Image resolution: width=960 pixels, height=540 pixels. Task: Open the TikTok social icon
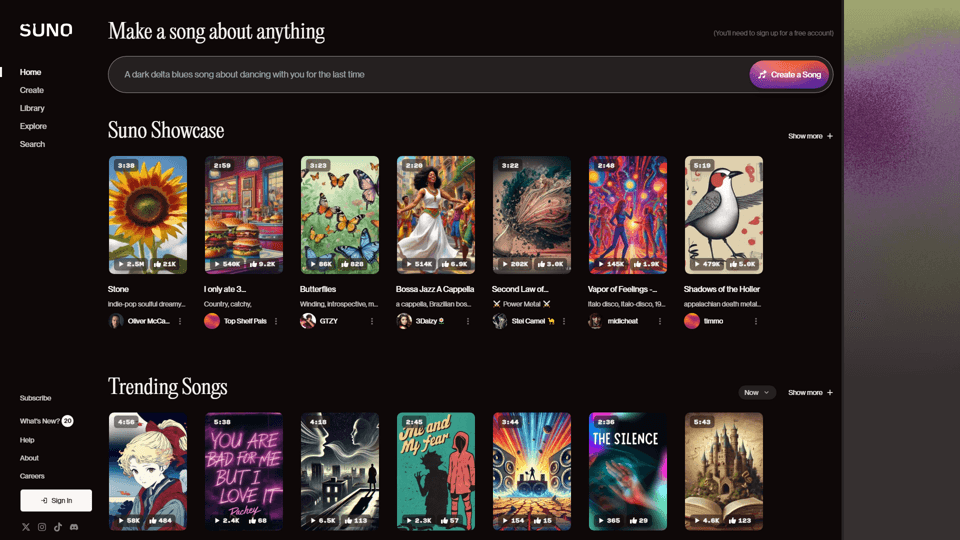[58, 527]
